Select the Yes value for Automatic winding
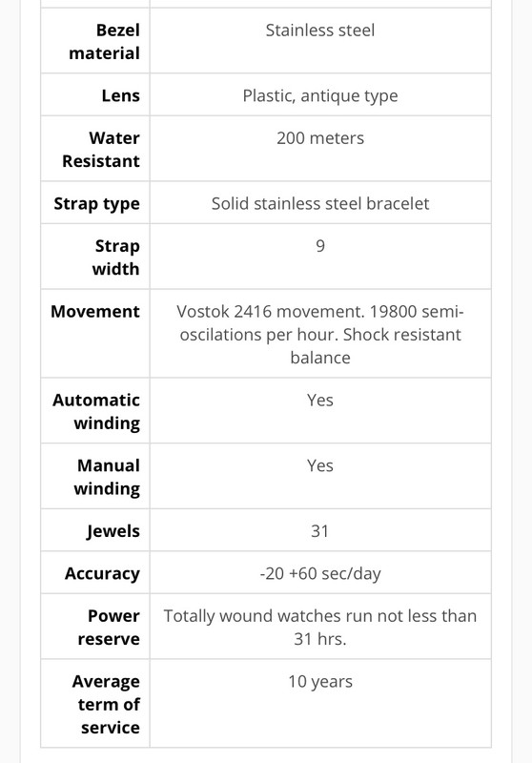 pos(320,400)
